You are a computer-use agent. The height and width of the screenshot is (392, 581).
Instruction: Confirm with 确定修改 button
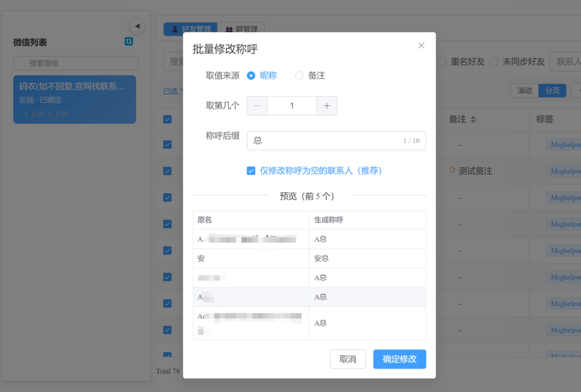(x=399, y=359)
